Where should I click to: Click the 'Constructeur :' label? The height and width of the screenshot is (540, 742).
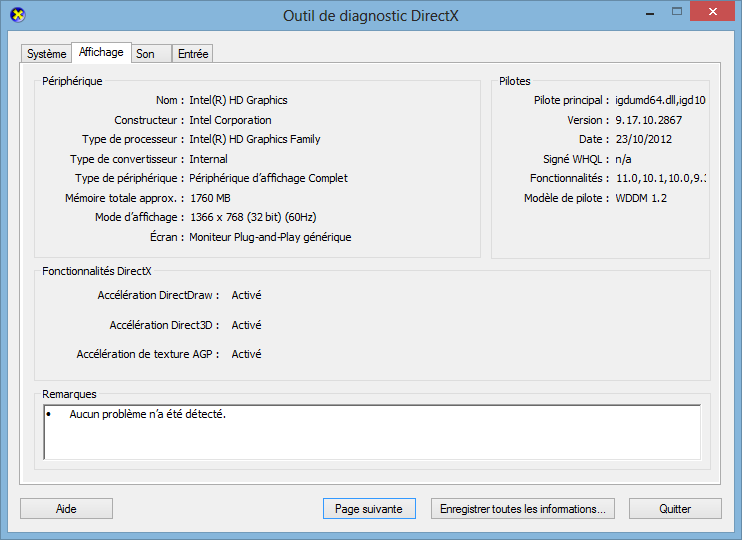coord(149,120)
